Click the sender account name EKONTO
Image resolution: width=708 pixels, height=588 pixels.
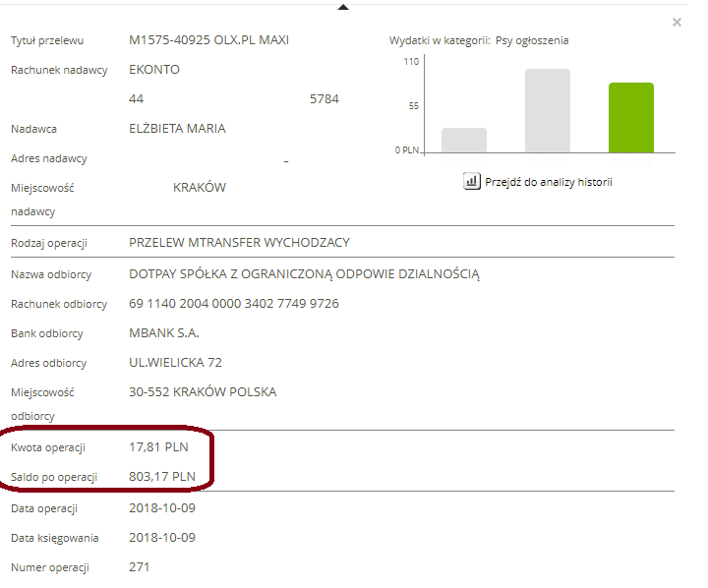154,70
